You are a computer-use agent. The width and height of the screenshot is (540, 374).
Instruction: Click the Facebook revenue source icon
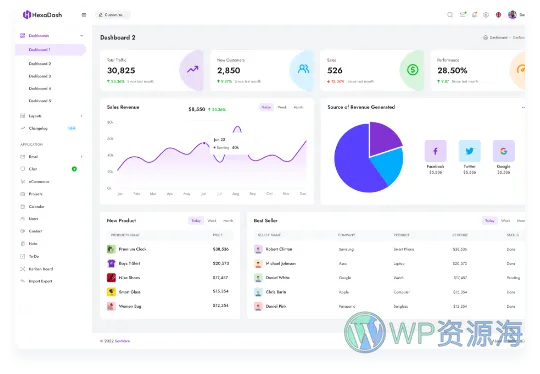pos(435,151)
